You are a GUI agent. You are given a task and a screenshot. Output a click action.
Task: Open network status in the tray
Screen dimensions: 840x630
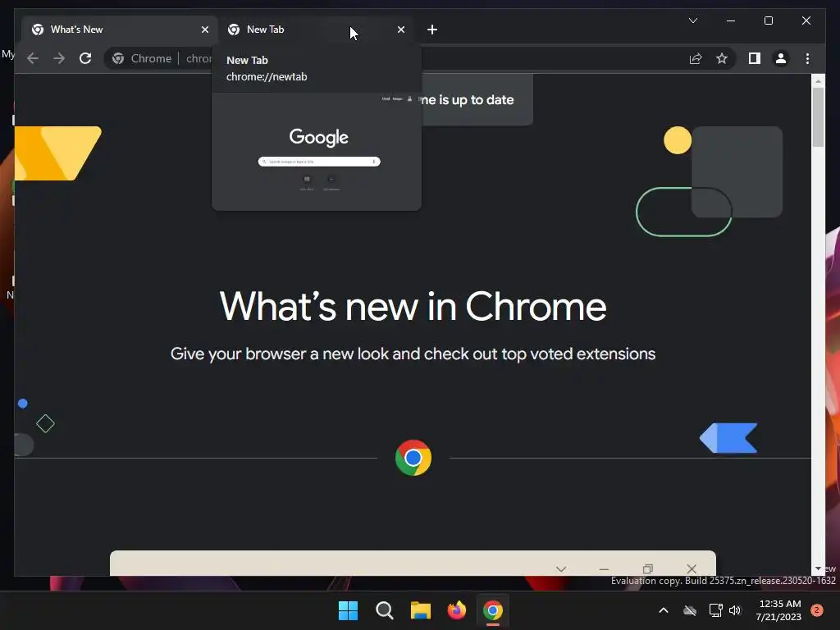[715, 610]
